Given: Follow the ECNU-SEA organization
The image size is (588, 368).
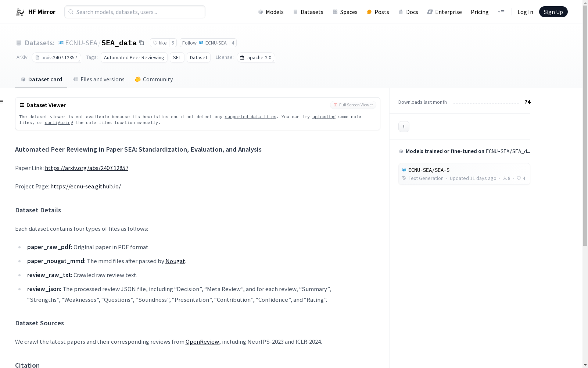Looking at the screenshot, I should coord(204,43).
